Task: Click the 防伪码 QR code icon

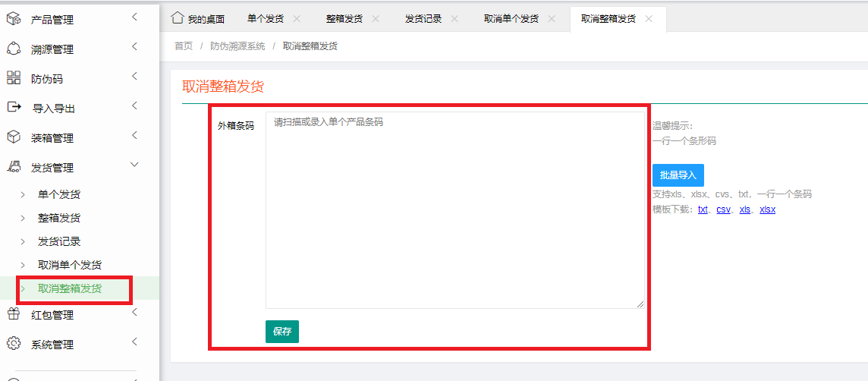Action: (14, 78)
